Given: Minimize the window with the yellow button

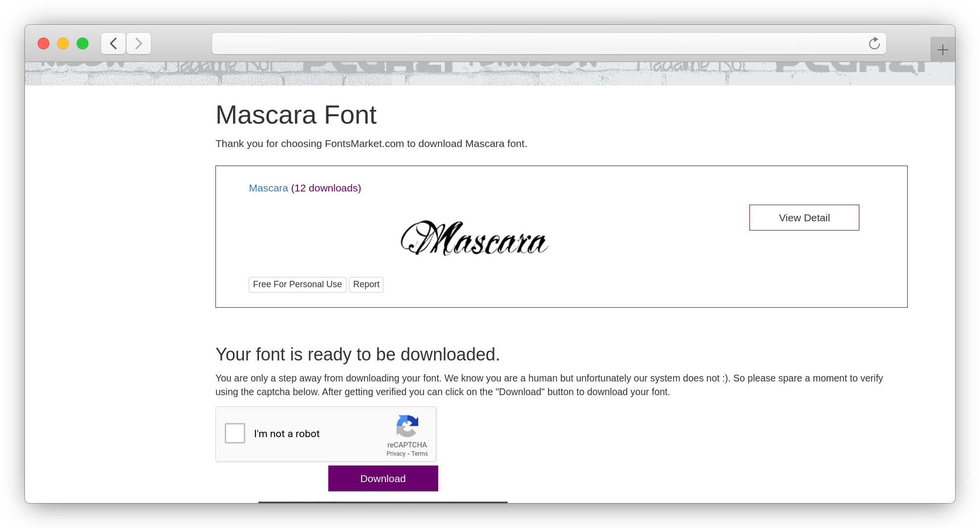Looking at the screenshot, I should coord(63,43).
